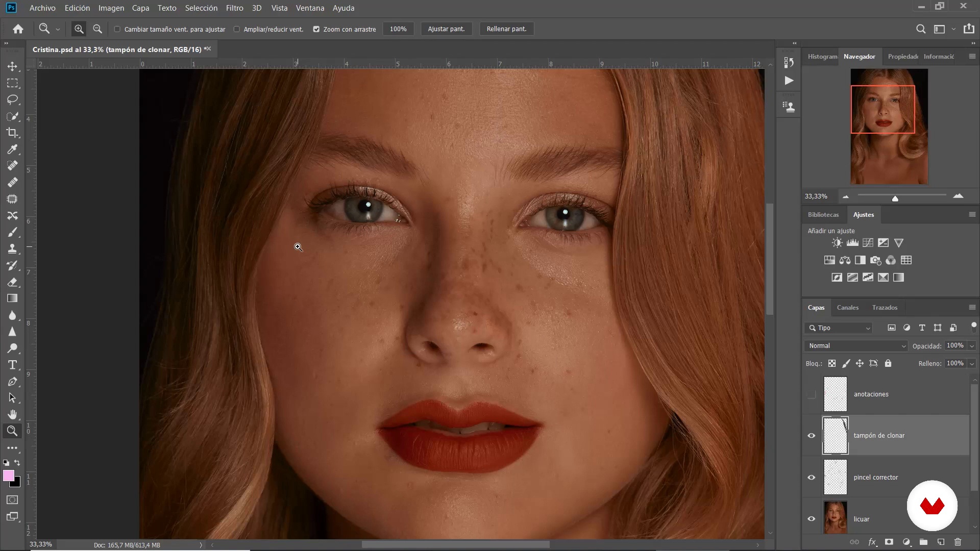Delete layer with trash icon

(958, 542)
